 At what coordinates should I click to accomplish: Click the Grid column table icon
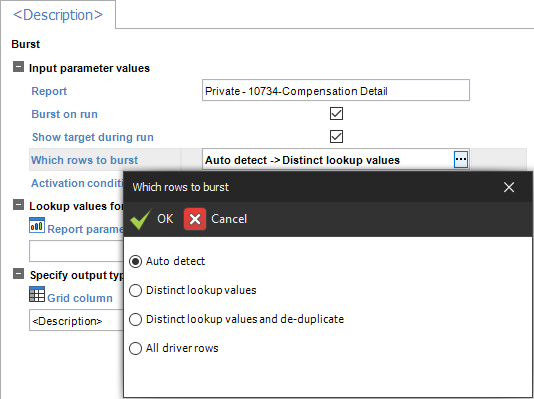(37, 294)
